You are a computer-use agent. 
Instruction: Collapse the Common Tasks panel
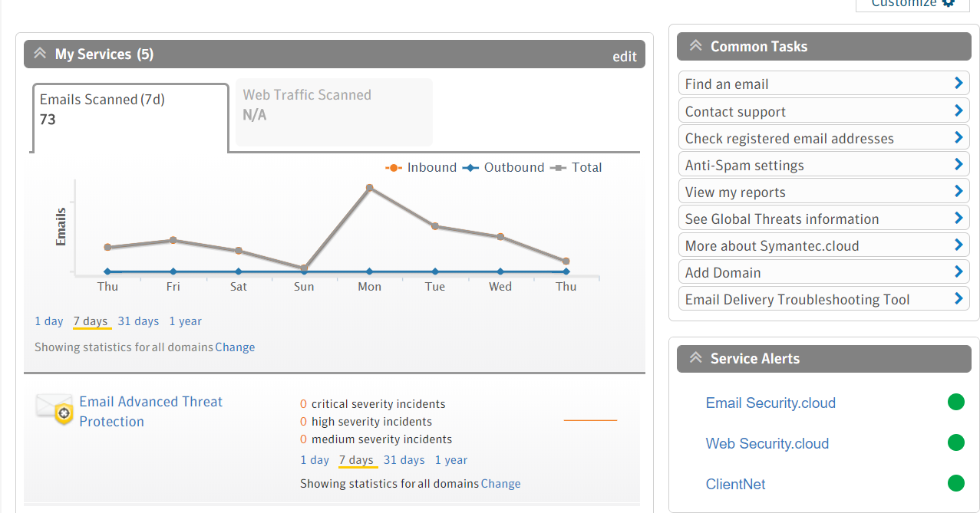pyautogui.click(x=695, y=44)
